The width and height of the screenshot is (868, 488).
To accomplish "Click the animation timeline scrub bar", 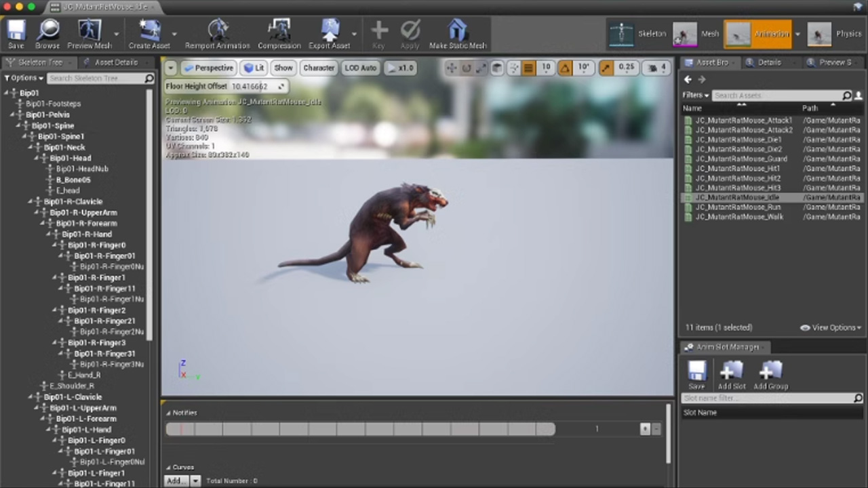I will 360,429.
